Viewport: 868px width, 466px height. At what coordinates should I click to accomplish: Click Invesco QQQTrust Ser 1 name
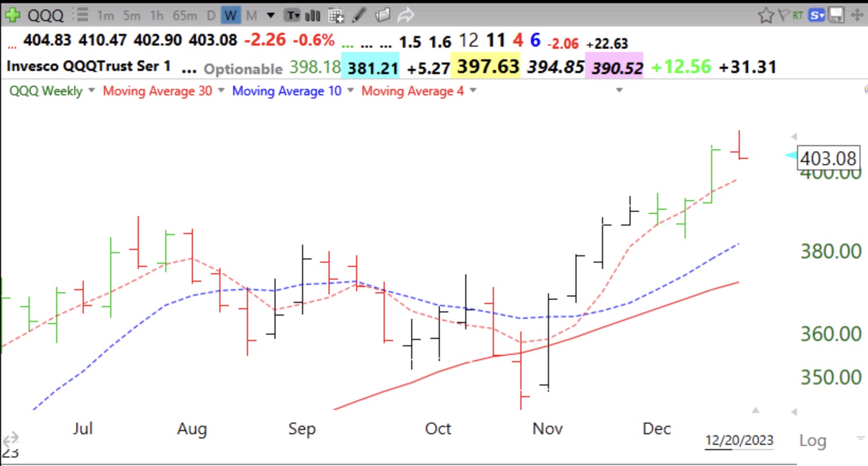[88, 67]
